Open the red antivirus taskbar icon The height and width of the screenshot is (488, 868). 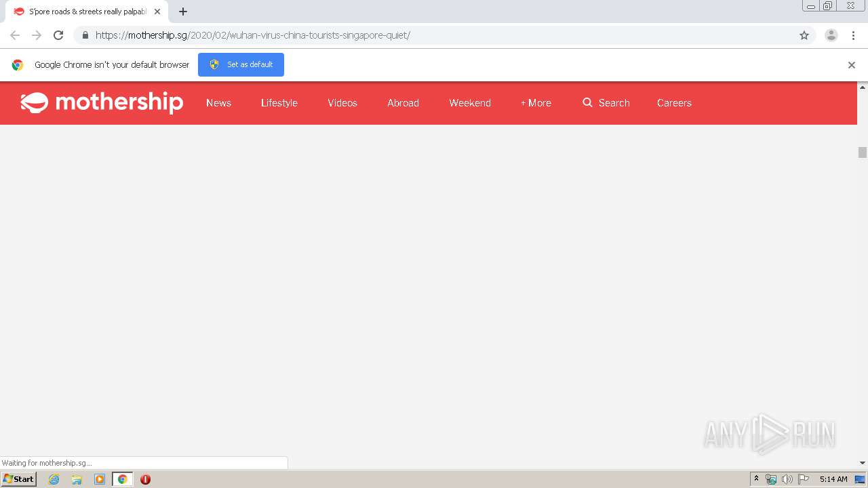[x=145, y=479]
